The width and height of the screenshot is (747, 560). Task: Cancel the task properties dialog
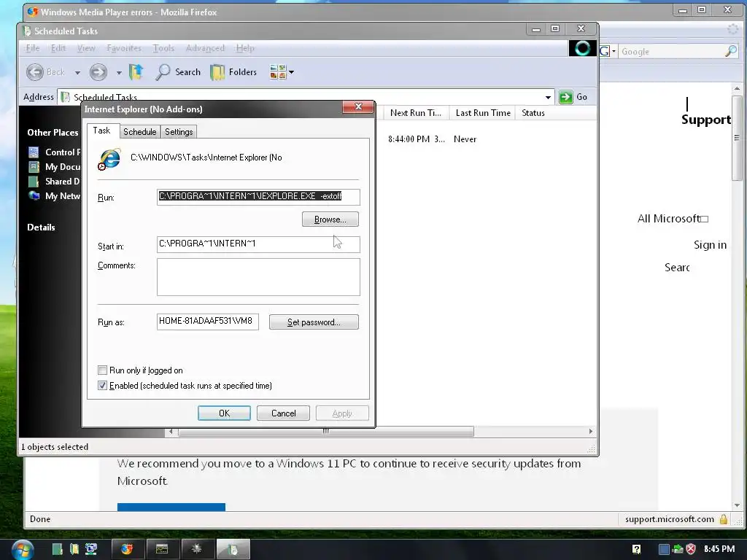click(284, 413)
